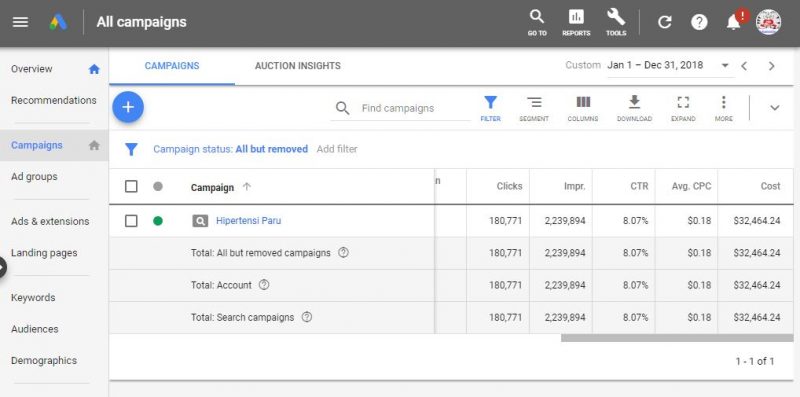This screenshot has width=800, height=397.
Task: Collapse the toolbar with the chevron
Action: tap(774, 108)
